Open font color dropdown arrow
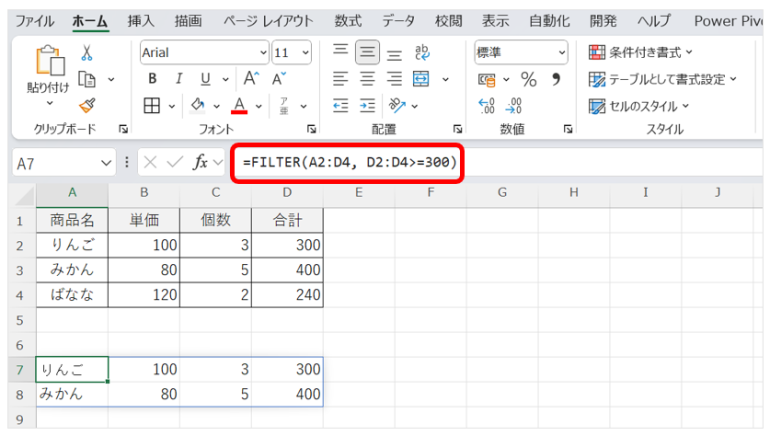The width and height of the screenshot is (770, 436). click(259, 106)
